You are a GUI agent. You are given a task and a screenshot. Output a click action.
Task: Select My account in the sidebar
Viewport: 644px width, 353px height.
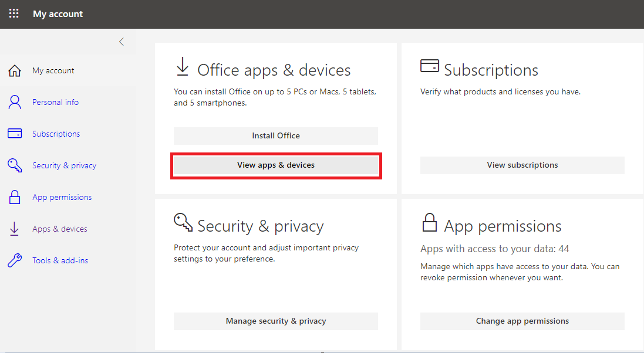[53, 70]
